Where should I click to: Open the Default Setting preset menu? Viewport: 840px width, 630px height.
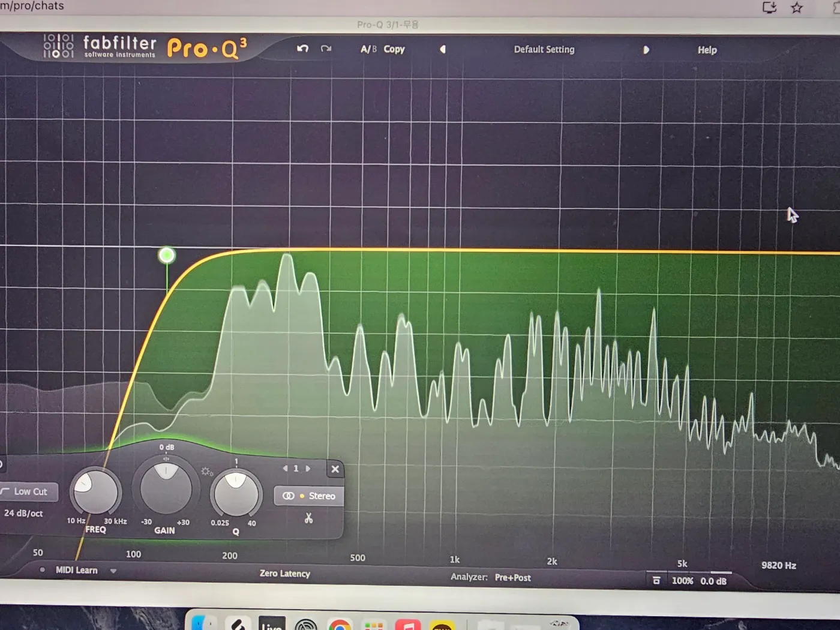(x=544, y=50)
